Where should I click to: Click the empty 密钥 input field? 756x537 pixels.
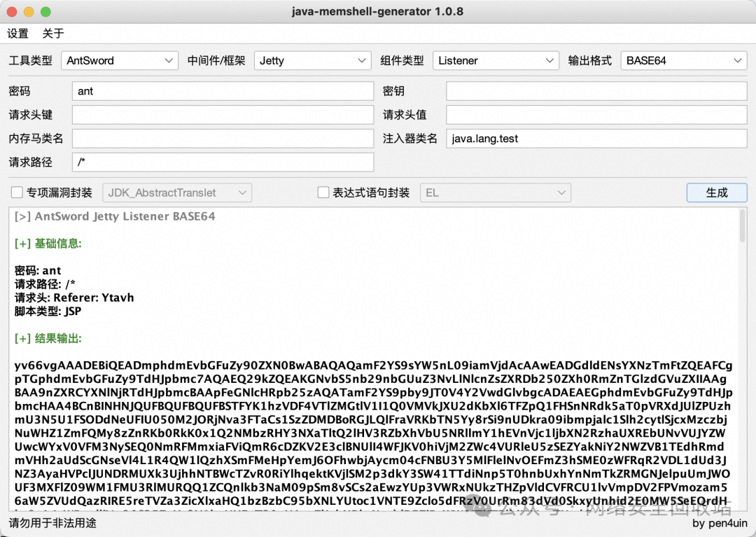[596, 91]
